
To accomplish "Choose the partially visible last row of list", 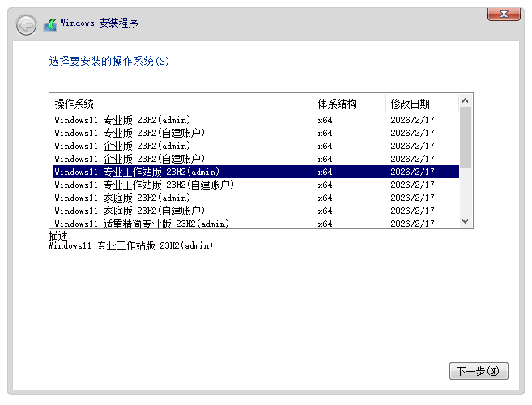I will 142,223.
